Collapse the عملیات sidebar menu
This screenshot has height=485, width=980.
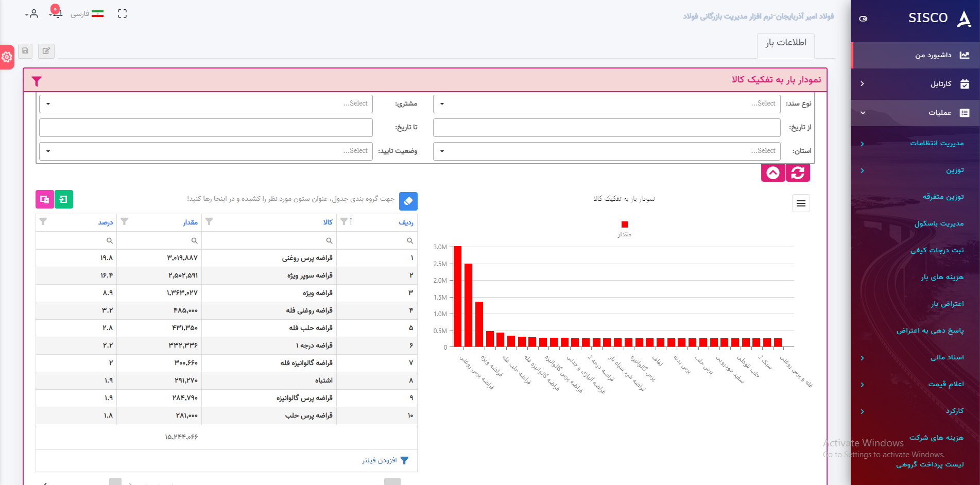pyautogui.click(x=916, y=113)
